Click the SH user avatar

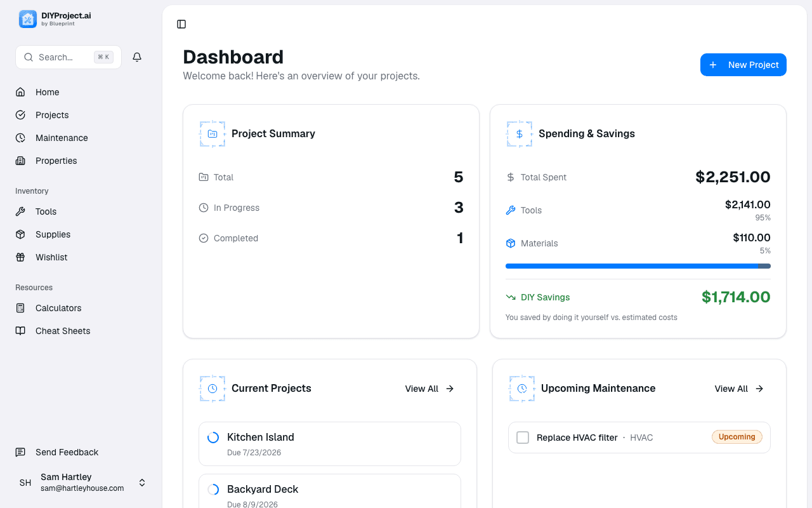coord(25,483)
